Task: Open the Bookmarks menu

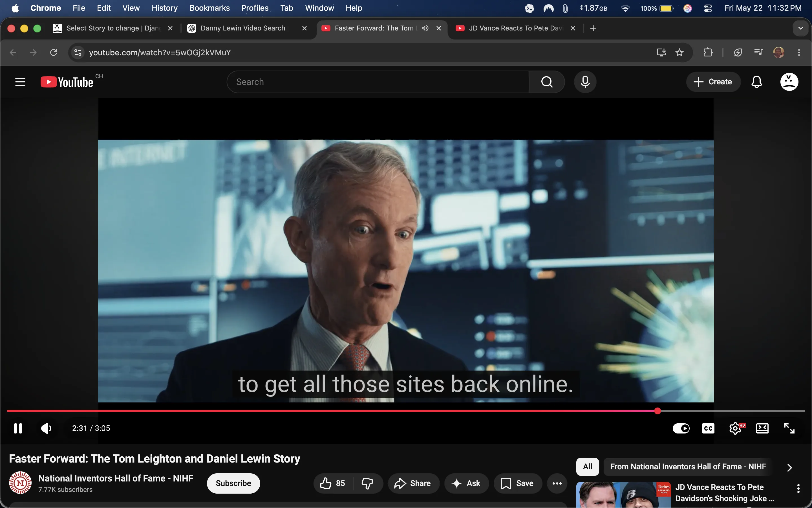Action: pos(209,8)
